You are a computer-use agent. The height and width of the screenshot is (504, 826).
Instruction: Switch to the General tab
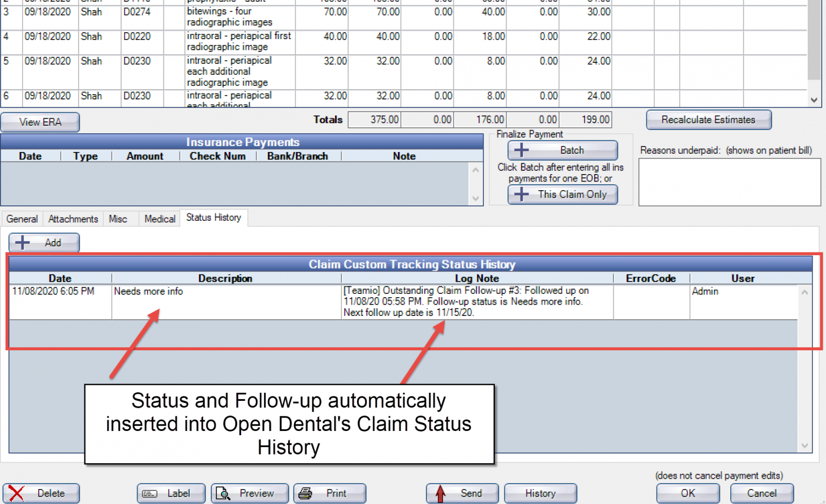click(x=22, y=219)
